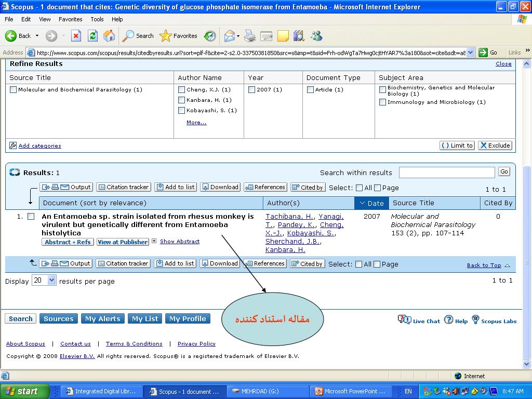Check the 2007 year box
The height and width of the screenshot is (399, 532).
point(252,89)
